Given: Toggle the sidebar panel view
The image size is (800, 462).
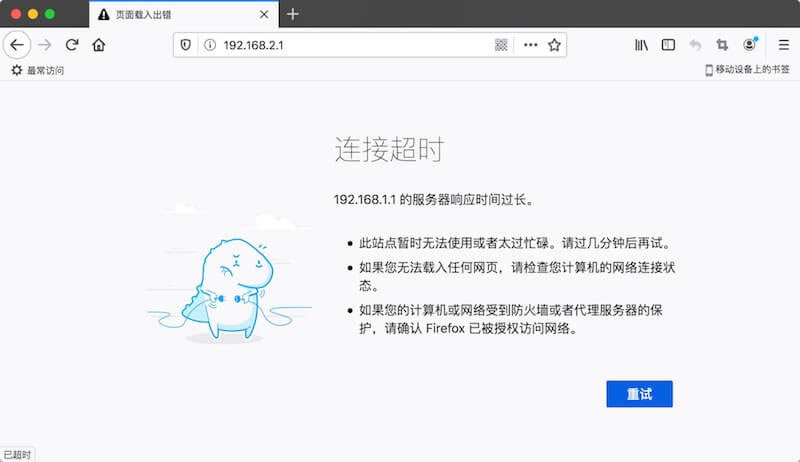Looking at the screenshot, I should [x=668, y=45].
